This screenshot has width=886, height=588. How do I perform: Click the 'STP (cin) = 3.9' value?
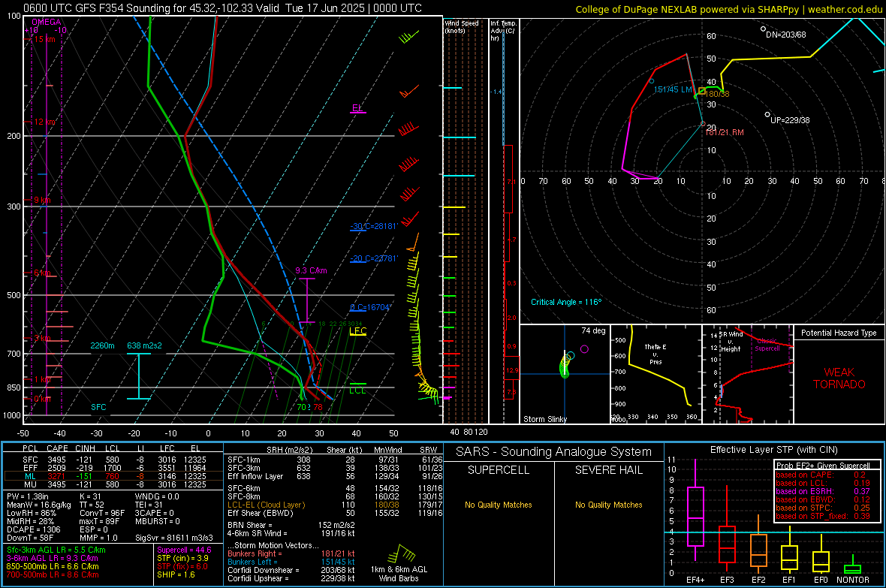pos(182,558)
